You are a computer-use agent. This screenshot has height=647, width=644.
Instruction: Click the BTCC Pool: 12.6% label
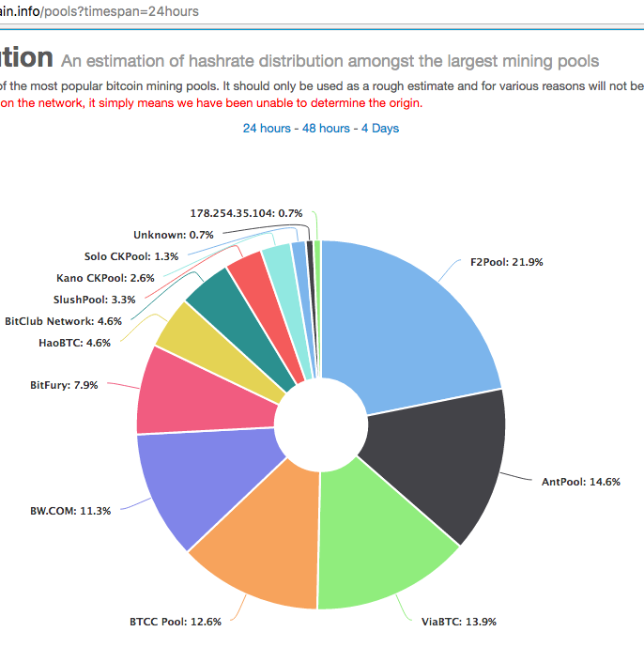click(x=176, y=622)
